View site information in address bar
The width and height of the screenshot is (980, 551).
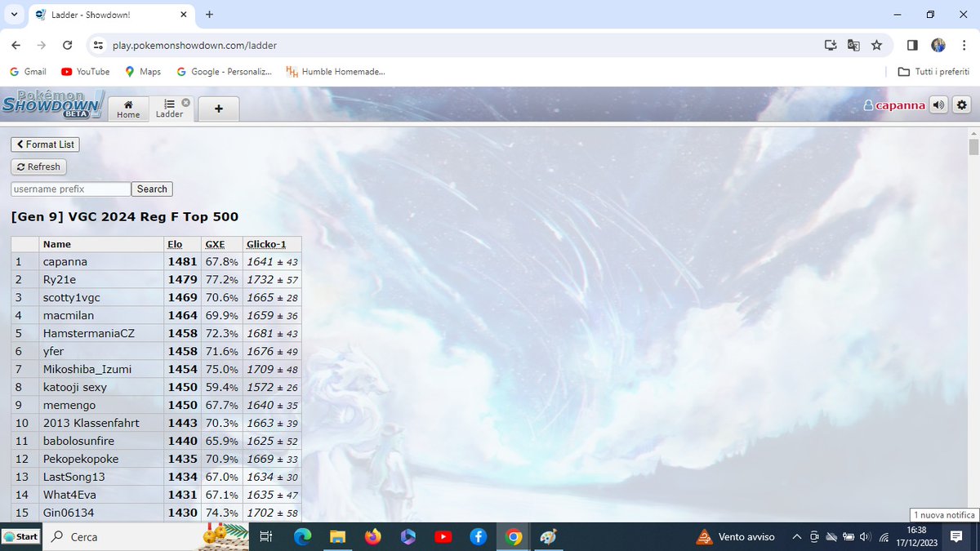tap(98, 46)
